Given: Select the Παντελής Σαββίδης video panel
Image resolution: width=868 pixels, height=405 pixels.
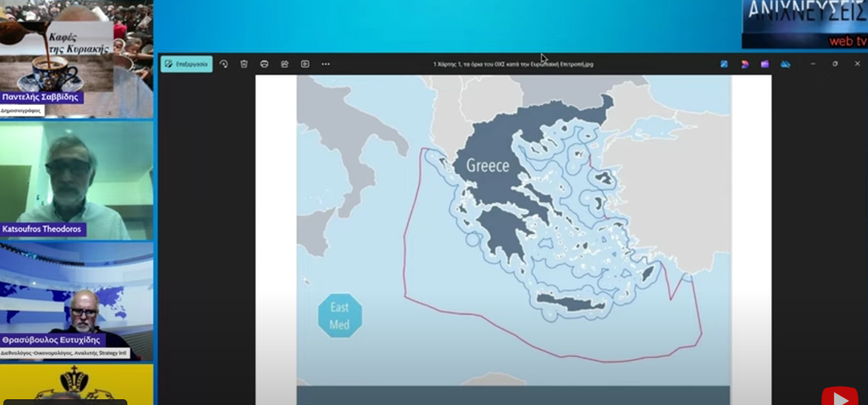Looking at the screenshot, I should tap(76, 58).
